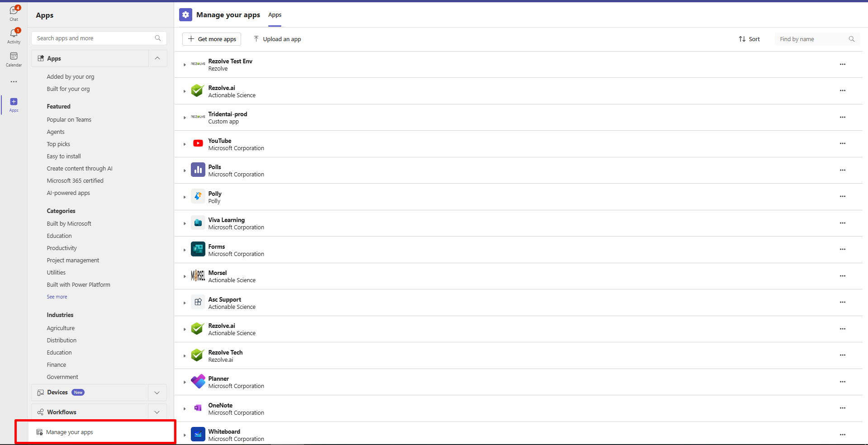Click the Planner app icon
The height and width of the screenshot is (445, 868).
(198, 382)
